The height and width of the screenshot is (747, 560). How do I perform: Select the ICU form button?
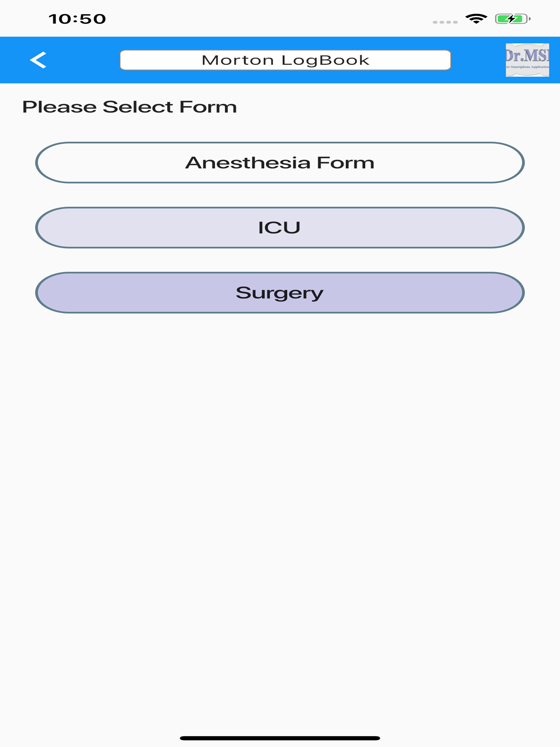(280, 227)
